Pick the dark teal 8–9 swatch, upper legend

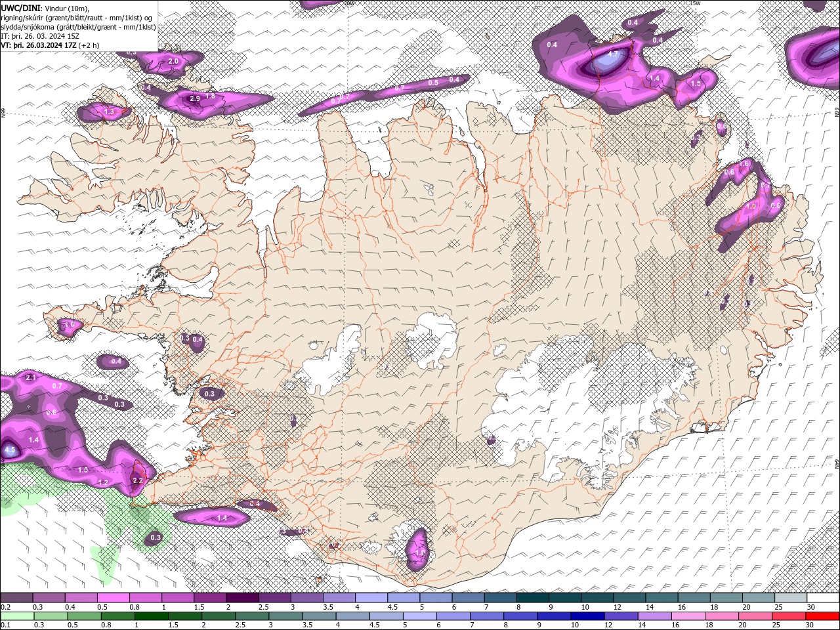click(533, 598)
